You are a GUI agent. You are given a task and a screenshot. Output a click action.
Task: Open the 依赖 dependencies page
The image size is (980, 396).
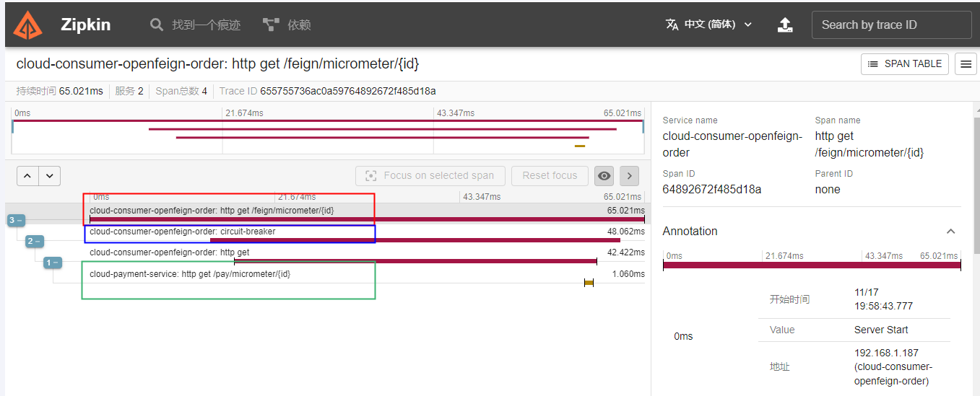pyautogui.click(x=287, y=25)
